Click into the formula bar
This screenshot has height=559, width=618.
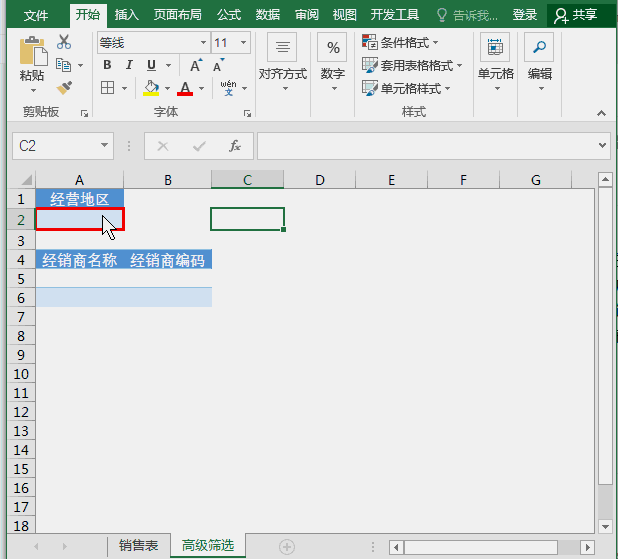click(x=426, y=146)
